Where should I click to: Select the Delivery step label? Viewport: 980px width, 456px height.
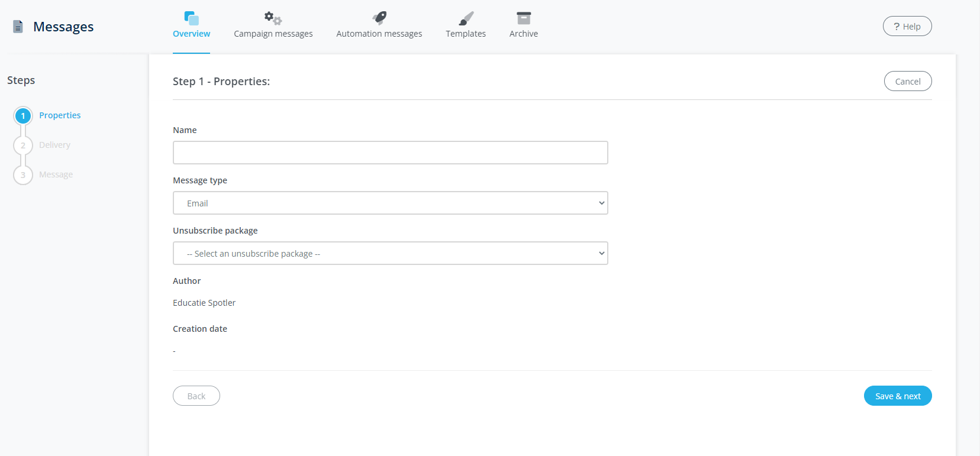coord(54,145)
